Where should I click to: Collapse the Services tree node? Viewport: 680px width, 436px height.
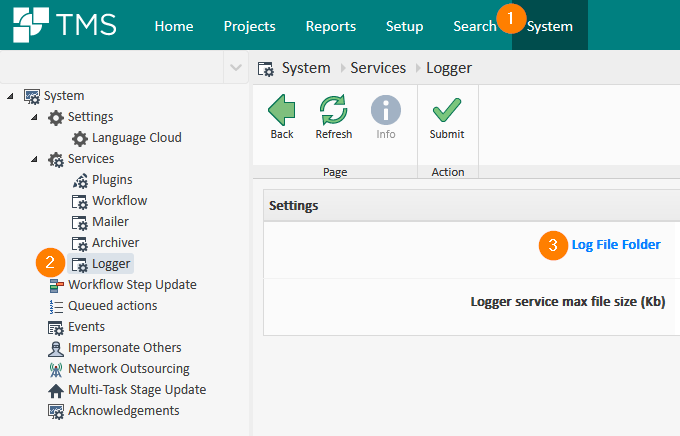(35, 160)
